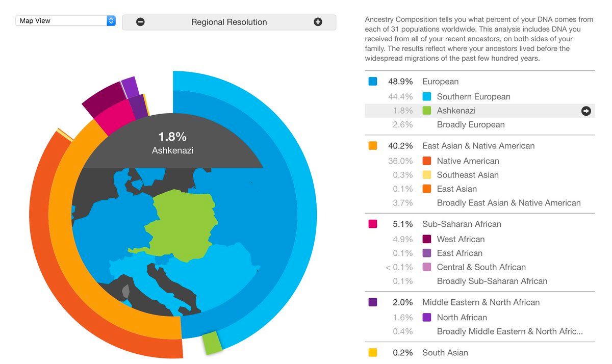Click the pink Sub-Saharan African swatch
The width and height of the screenshot is (612, 364).
pyautogui.click(x=373, y=224)
